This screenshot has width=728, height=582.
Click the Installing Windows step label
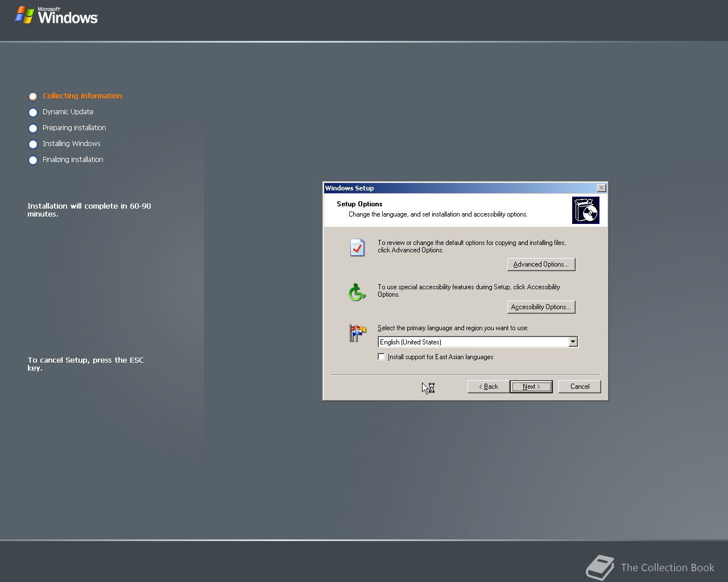click(x=72, y=143)
